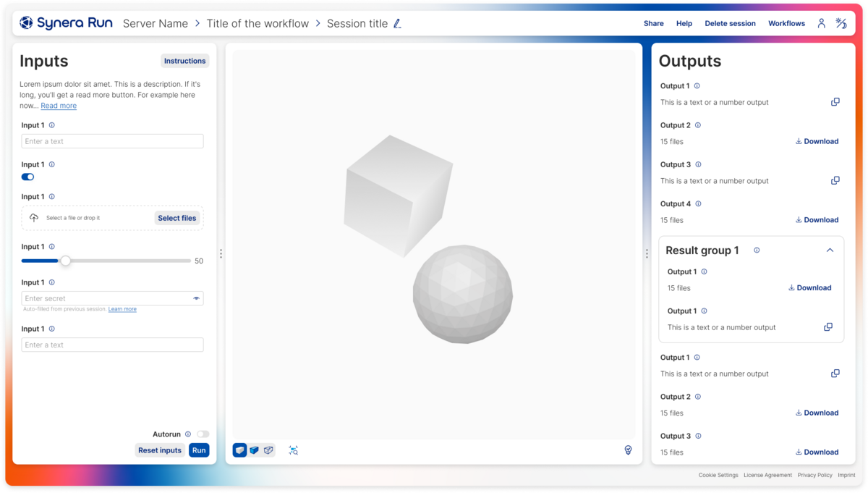868x493 pixels.
Task: Turn off the blue Input 1 toggle
Action: [27, 177]
